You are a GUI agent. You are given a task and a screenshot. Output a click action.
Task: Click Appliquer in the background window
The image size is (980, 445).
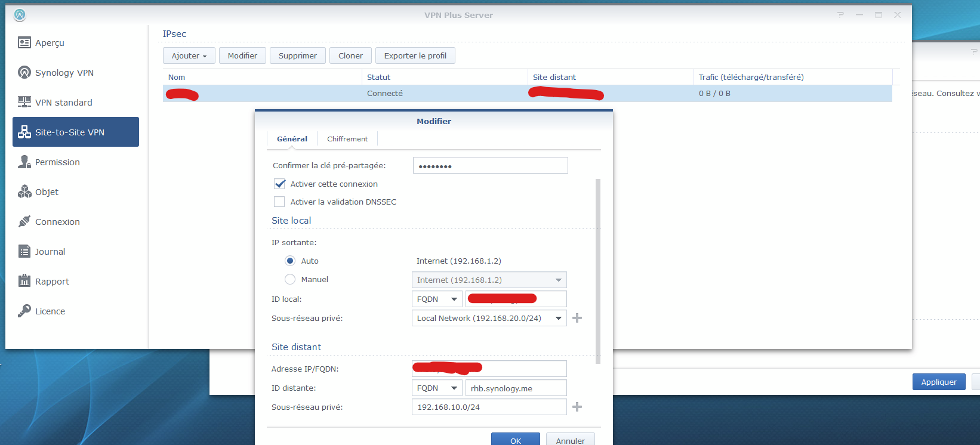tap(939, 382)
